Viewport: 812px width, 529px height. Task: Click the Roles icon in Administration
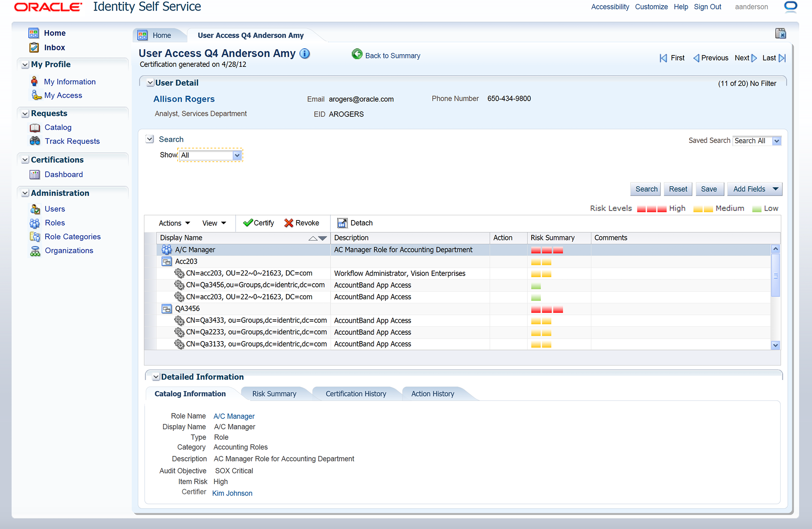(35, 223)
